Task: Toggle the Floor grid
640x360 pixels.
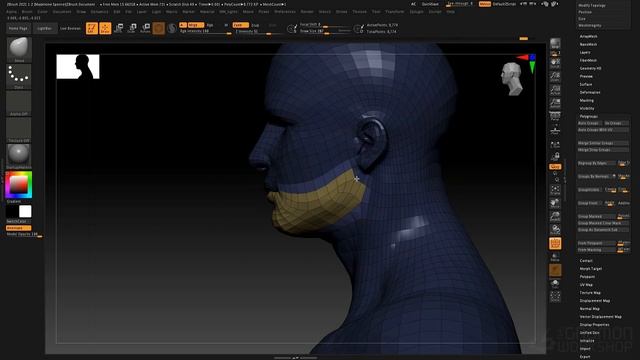Action: 555,130
